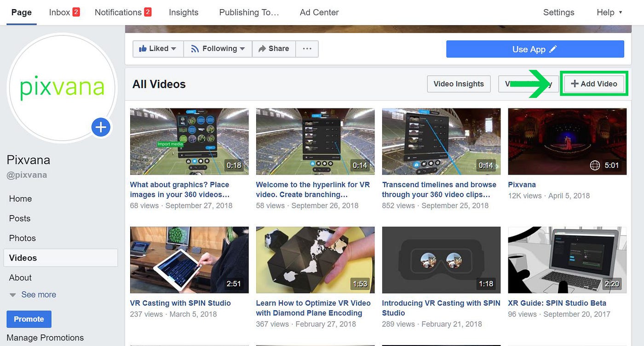Play the 0:18 'What about graphics?' video thumbnail
644x346 pixels.
coord(189,142)
